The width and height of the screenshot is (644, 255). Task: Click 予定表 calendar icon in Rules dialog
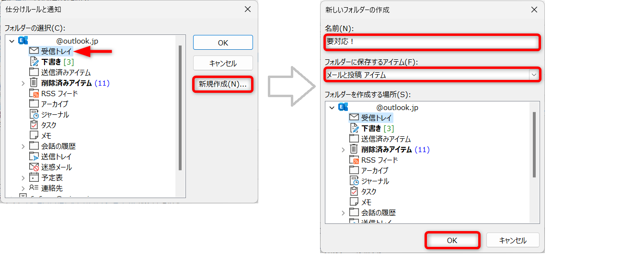(x=34, y=177)
